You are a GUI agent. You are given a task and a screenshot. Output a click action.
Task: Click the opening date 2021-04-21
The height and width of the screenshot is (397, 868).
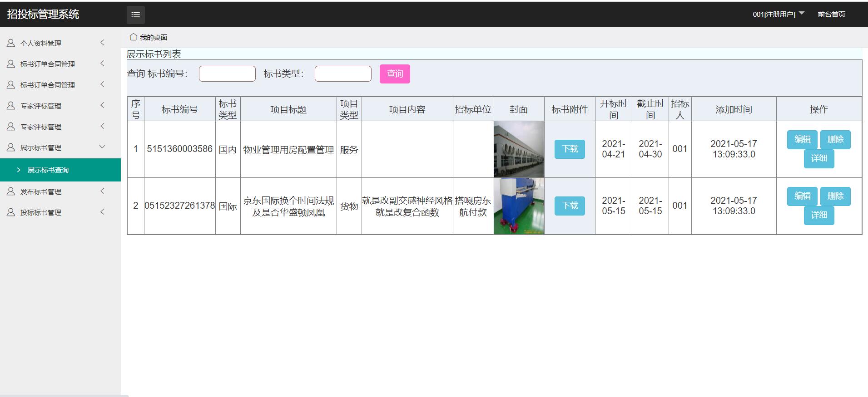[614, 149]
